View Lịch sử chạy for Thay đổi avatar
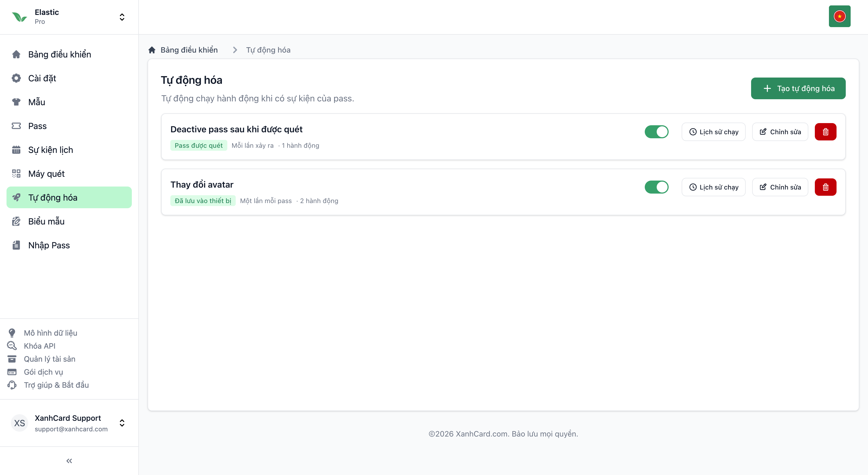Image resolution: width=868 pixels, height=475 pixels. click(x=713, y=187)
